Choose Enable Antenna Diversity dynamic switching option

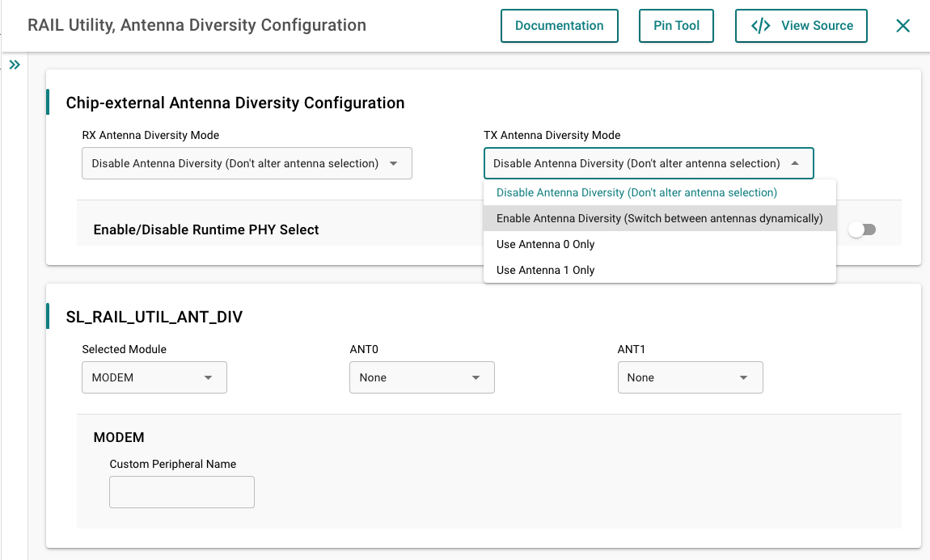(659, 218)
